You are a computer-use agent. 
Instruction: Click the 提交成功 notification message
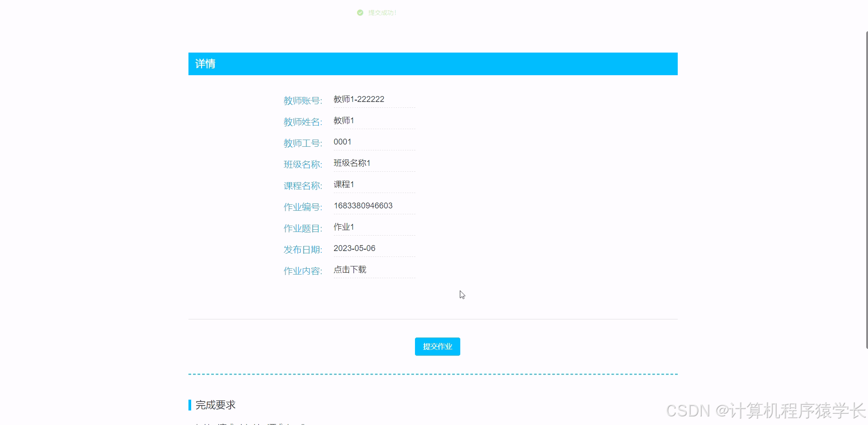[x=382, y=13]
